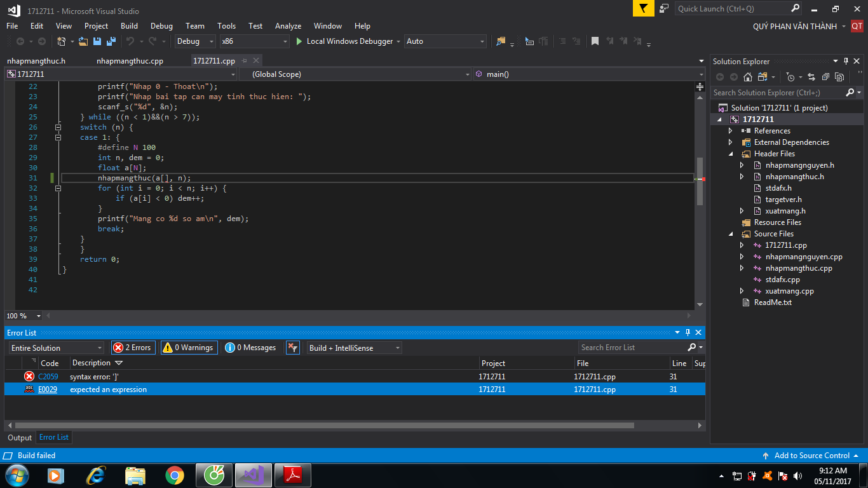
Task: Open the Navigate Backward toolbar icon
Action: (x=21, y=41)
